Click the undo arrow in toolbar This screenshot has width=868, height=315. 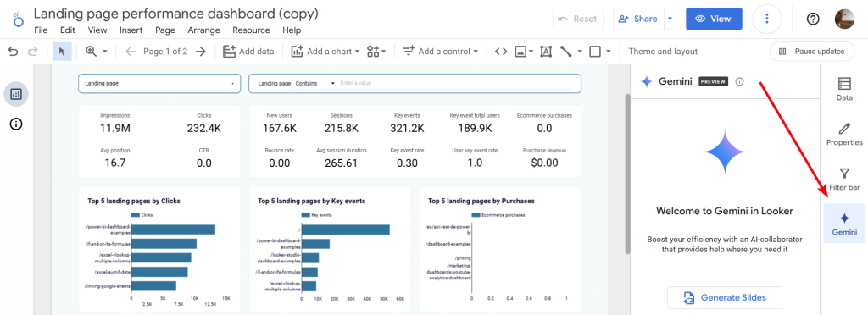[14, 52]
